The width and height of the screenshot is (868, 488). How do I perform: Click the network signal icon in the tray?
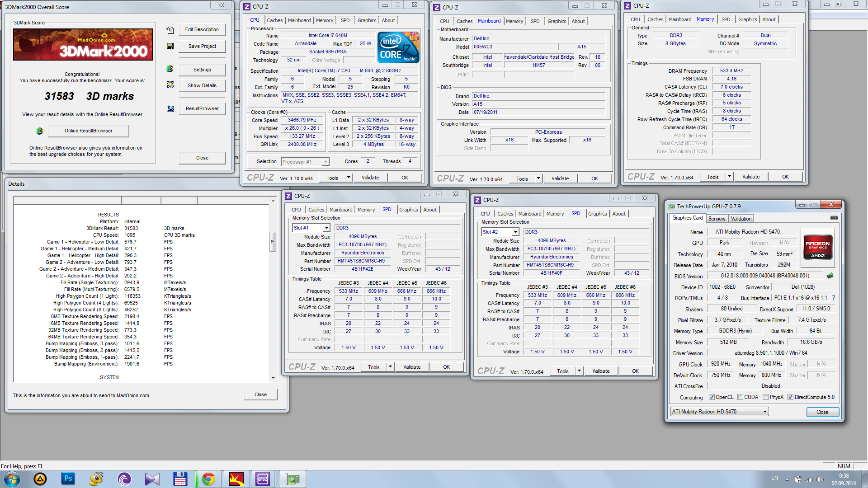click(x=809, y=479)
